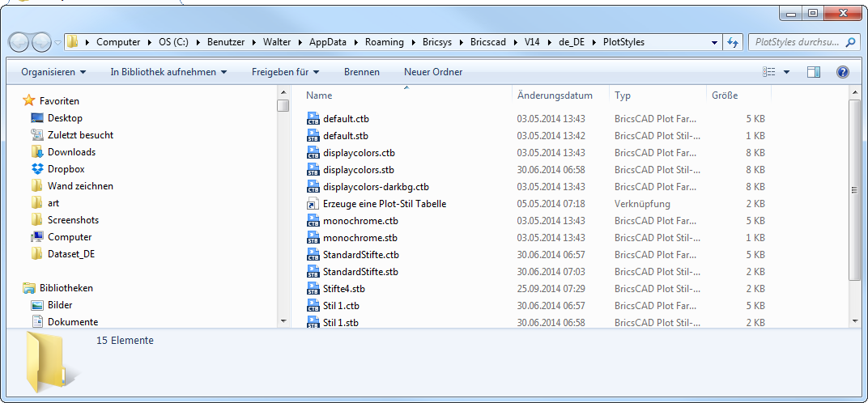Click the refresh icon beside address bar
This screenshot has height=403, width=868.
tap(733, 42)
